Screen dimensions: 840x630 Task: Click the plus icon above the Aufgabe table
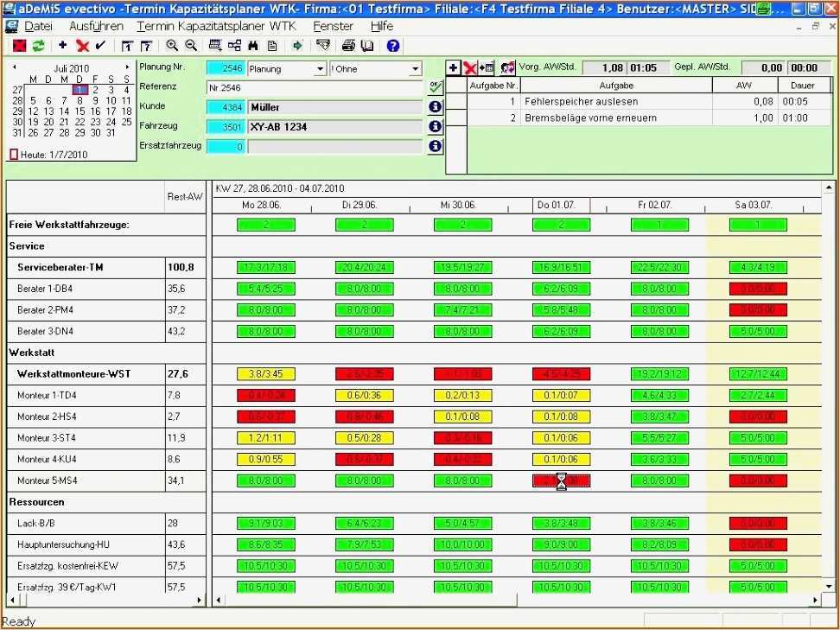pyautogui.click(x=453, y=68)
